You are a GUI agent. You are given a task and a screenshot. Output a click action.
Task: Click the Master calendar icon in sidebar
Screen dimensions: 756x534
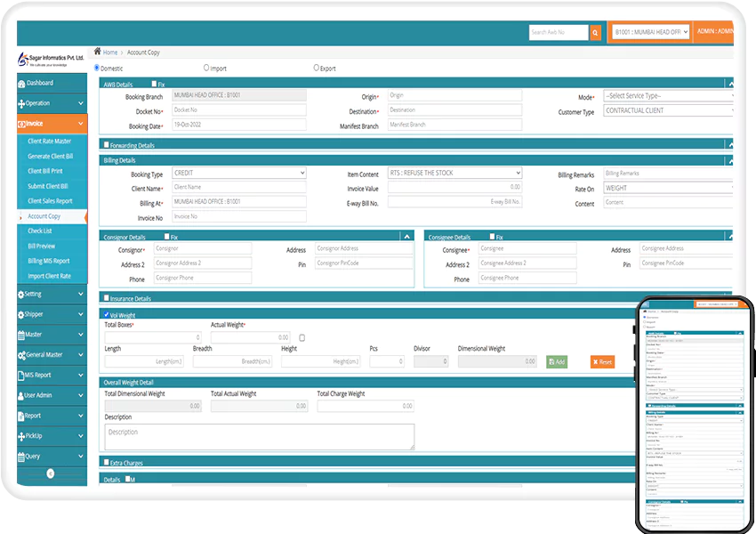point(20,335)
